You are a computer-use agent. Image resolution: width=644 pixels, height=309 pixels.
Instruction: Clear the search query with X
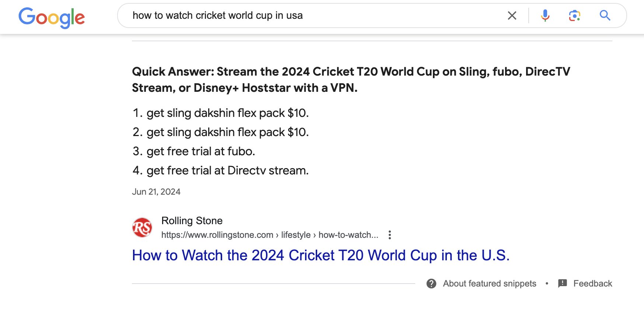click(512, 15)
